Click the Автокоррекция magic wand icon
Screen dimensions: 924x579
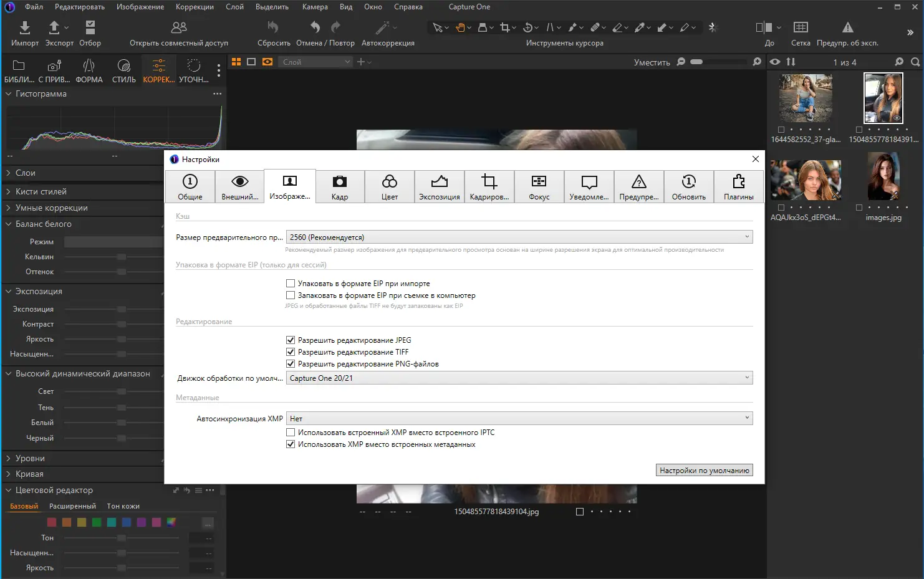[x=382, y=27]
